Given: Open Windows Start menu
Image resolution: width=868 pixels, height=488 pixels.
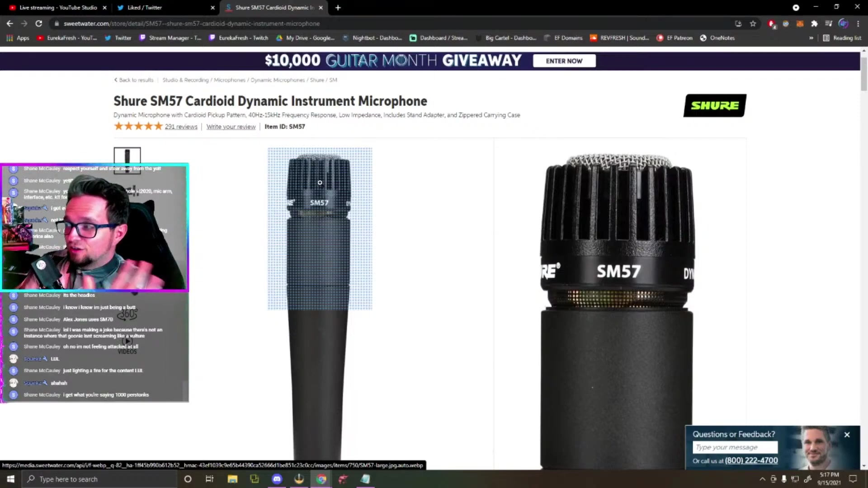Looking at the screenshot, I should coord(10,479).
